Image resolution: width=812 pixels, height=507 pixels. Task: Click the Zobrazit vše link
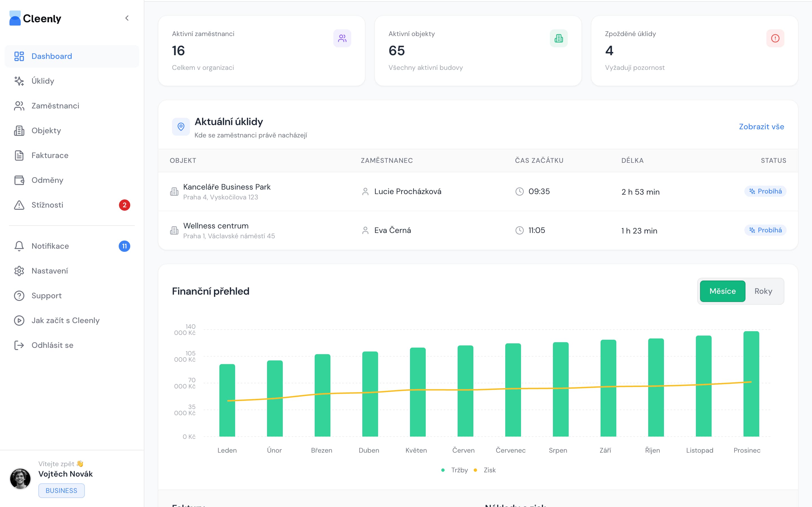coord(761,127)
